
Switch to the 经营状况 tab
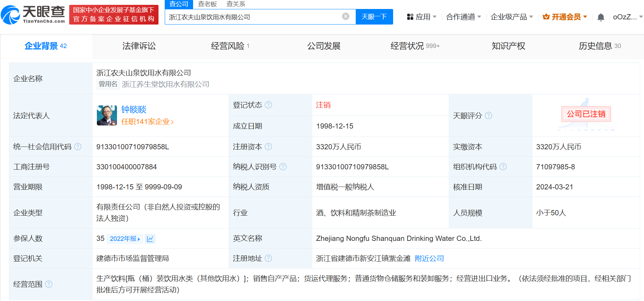coord(415,46)
